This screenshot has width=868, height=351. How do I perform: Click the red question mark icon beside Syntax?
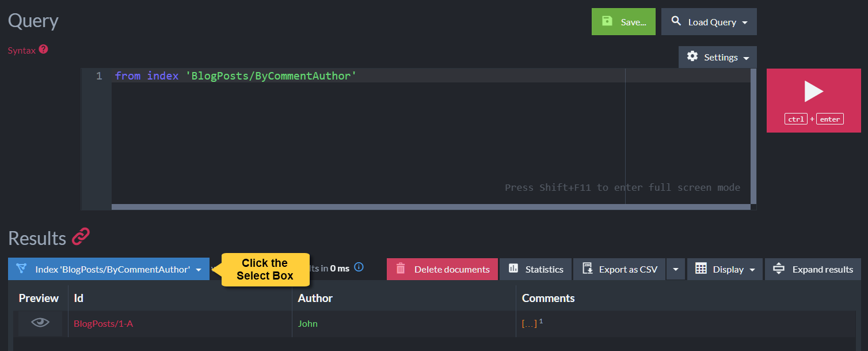44,50
